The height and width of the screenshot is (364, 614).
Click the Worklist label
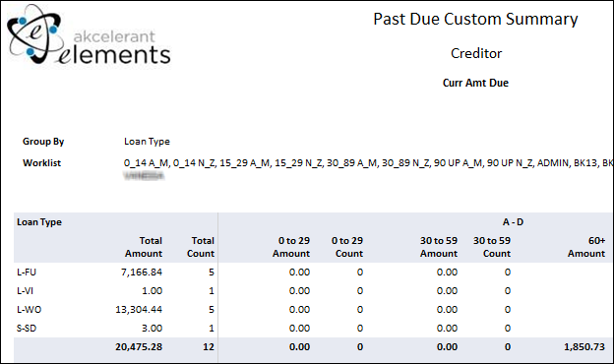coord(41,163)
